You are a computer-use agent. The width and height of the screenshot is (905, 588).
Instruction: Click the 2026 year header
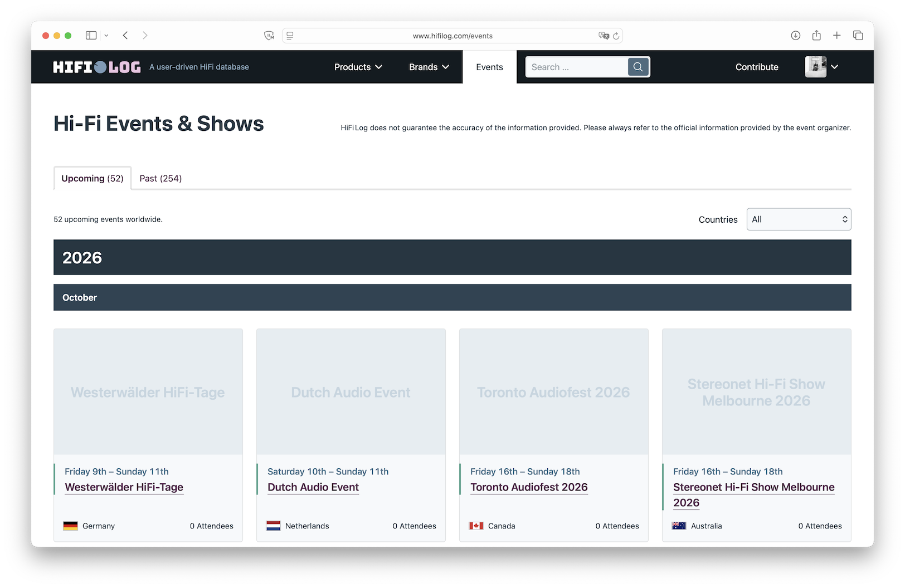point(452,257)
